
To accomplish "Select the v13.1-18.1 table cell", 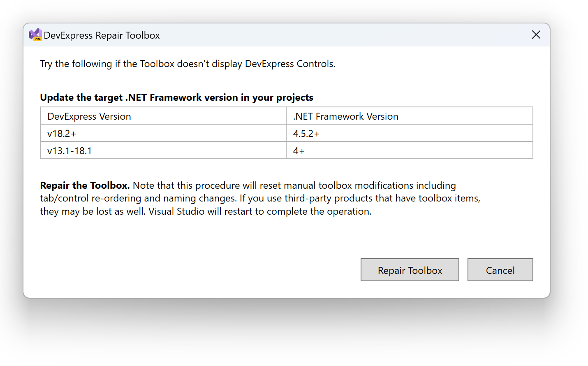I will [69, 151].
